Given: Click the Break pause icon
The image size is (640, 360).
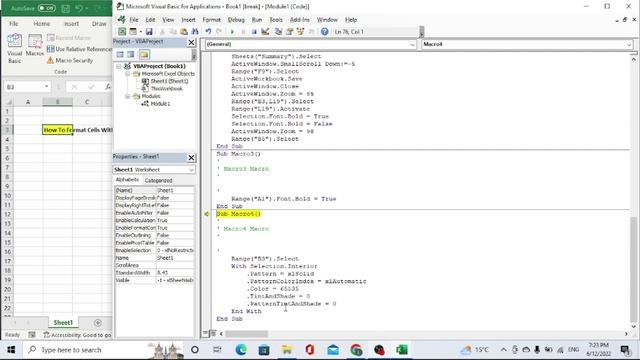Looking at the screenshot, I should (x=243, y=31).
